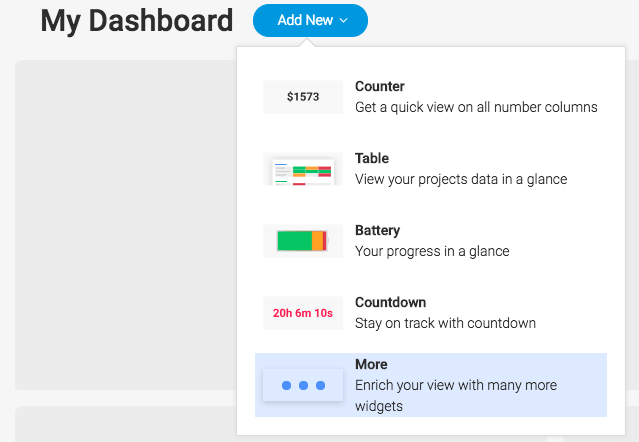Click the chevron arrow in Add New
Image resolution: width=639 pixels, height=442 pixels.
coord(344,20)
